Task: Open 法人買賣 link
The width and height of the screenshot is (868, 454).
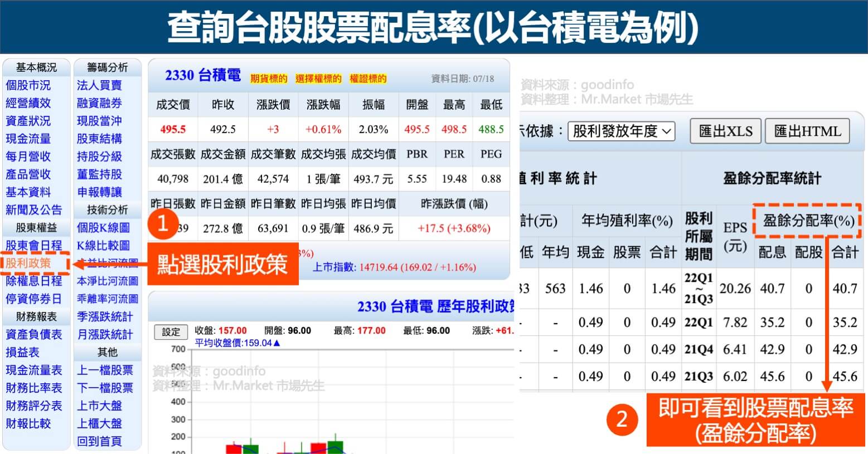Action: 99,85
